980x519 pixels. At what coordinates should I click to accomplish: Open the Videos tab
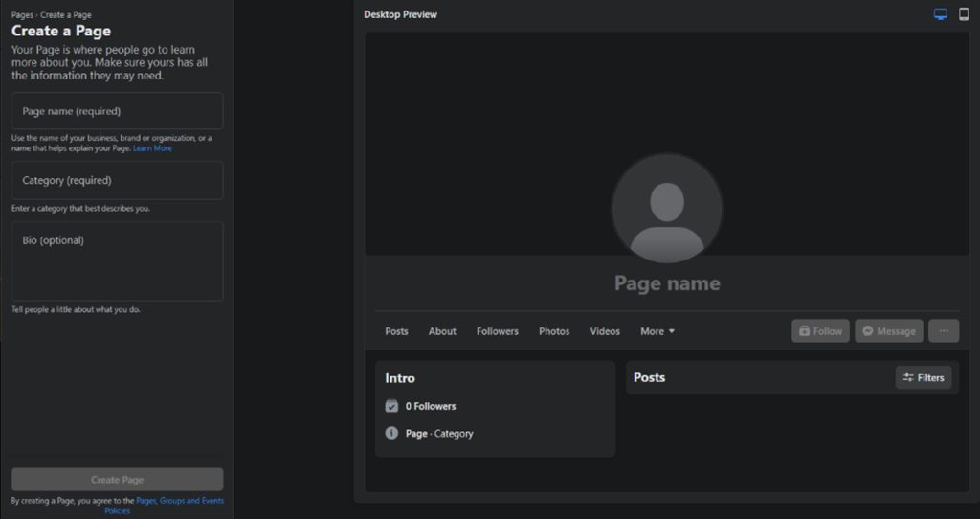click(x=605, y=331)
